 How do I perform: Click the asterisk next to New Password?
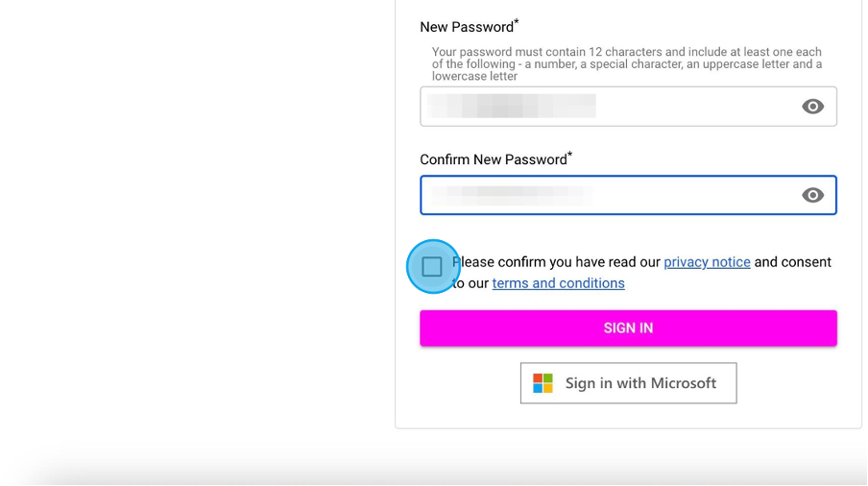click(517, 22)
